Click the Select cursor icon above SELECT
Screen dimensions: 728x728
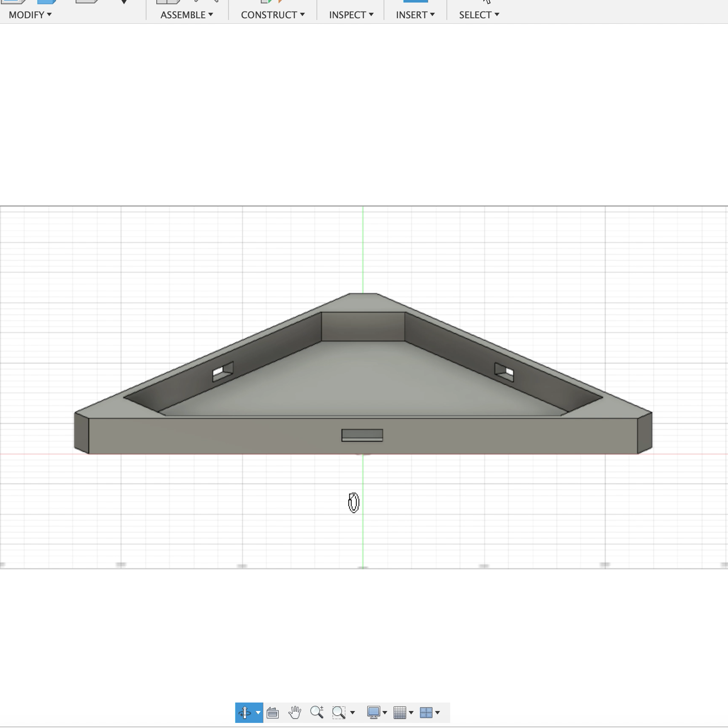pos(487,3)
